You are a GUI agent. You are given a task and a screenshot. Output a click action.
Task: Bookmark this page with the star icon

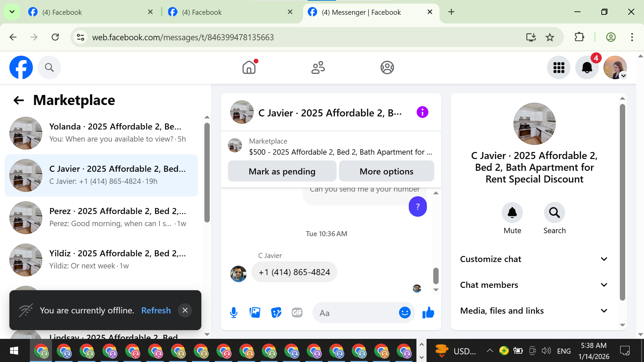click(550, 37)
